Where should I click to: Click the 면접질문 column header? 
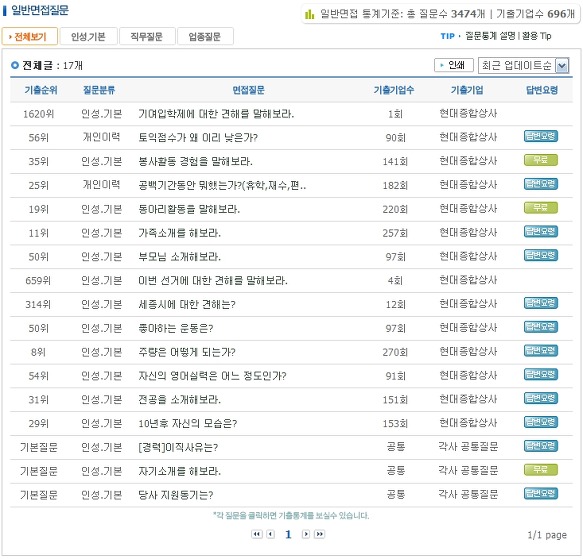click(248, 90)
